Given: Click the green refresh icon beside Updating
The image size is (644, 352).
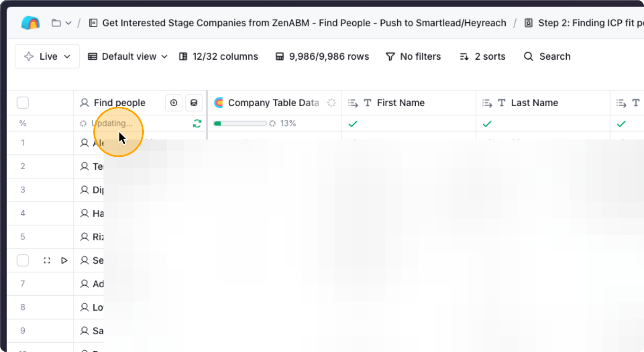Looking at the screenshot, I should pos(197,123).
